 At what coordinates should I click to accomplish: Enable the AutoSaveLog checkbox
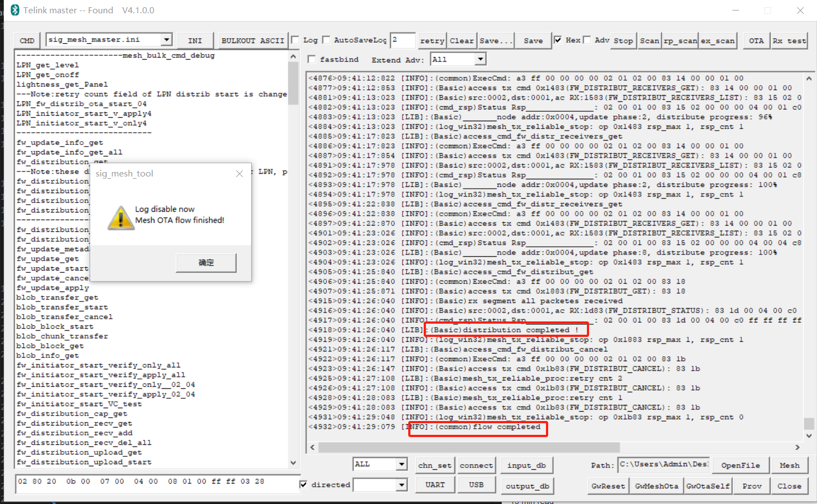[x=326, y=40]
